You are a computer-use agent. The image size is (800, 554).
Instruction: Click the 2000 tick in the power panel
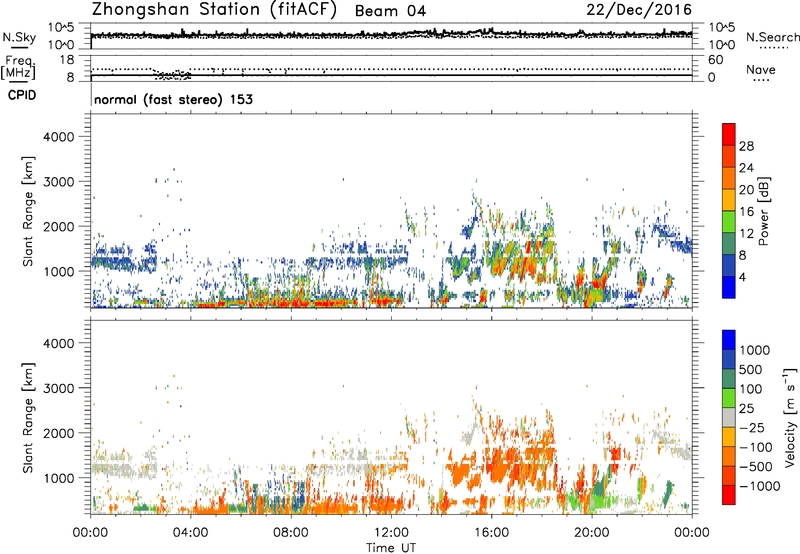point(59,226)
